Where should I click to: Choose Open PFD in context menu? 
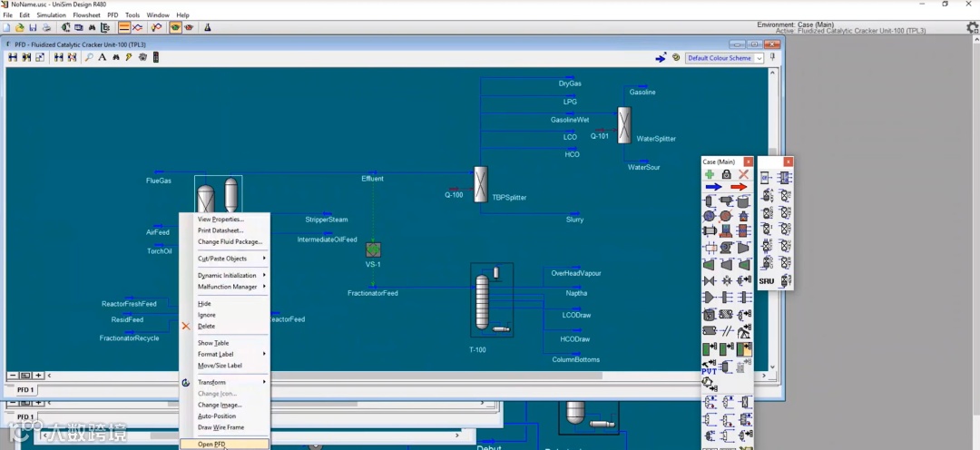224,445
